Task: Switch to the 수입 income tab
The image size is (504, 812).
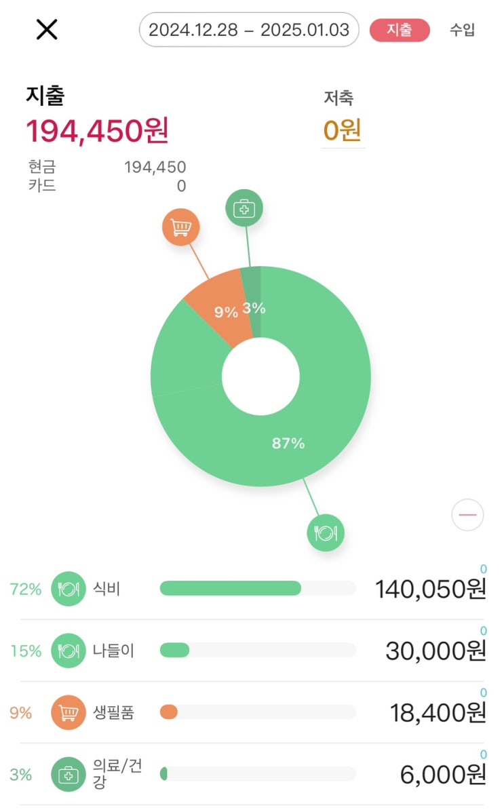Action: [x=462, y=30]
